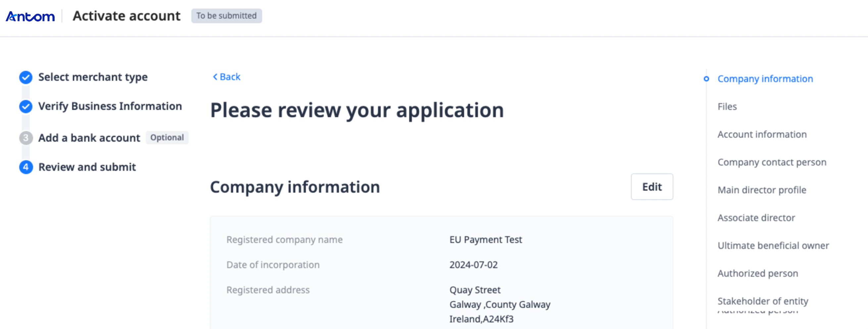Click the Company information anchor dot
Screen dimensions: 868x329
[x=706, y=79]
